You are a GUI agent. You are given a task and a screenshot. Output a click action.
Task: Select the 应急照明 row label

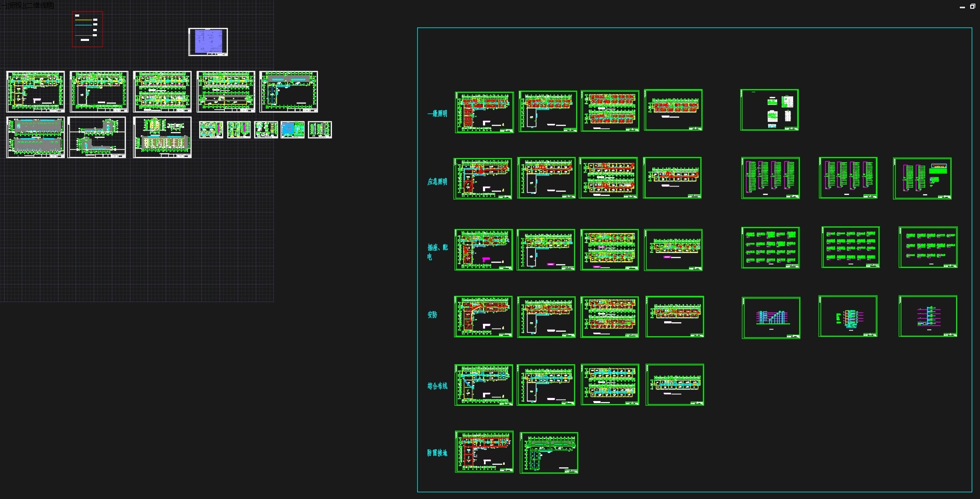coord(437,181)
